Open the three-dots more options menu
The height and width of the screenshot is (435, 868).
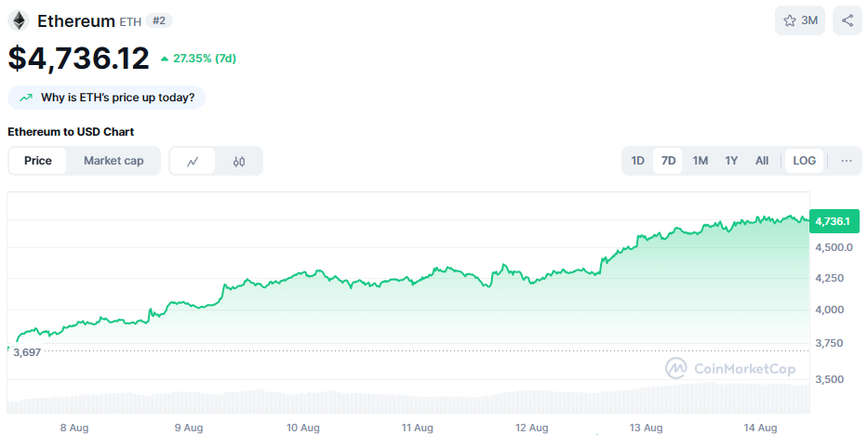tap(847, 161)
